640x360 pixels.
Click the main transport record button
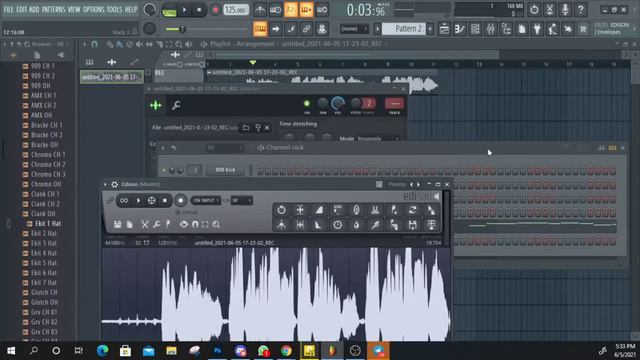click(215, 10)
